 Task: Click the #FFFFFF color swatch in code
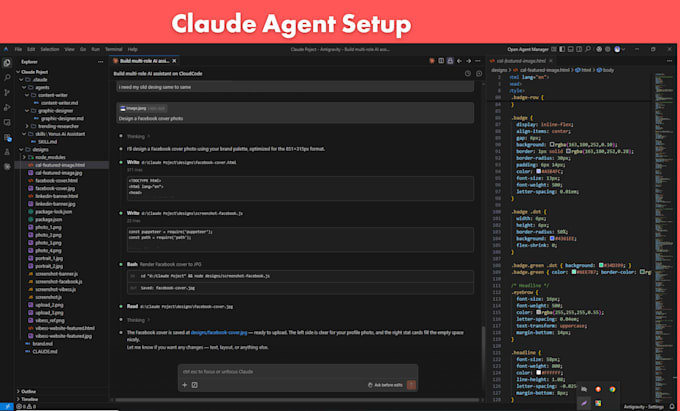[539, 372]
